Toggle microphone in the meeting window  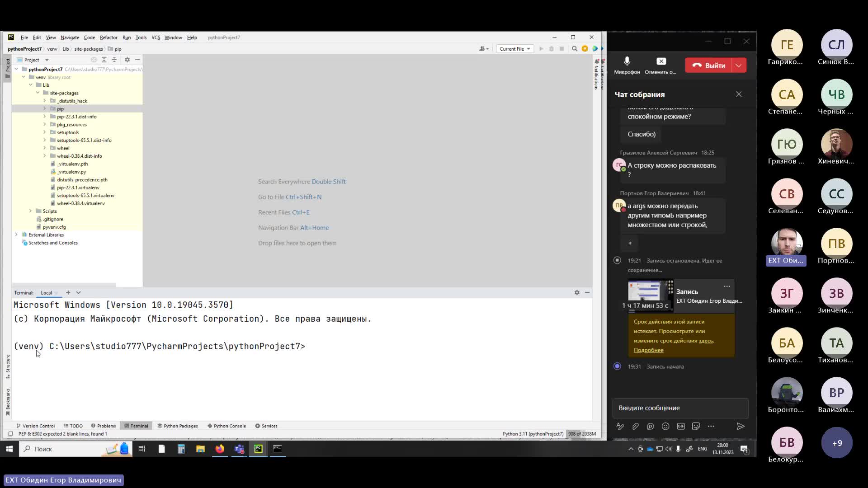[627, 65]
